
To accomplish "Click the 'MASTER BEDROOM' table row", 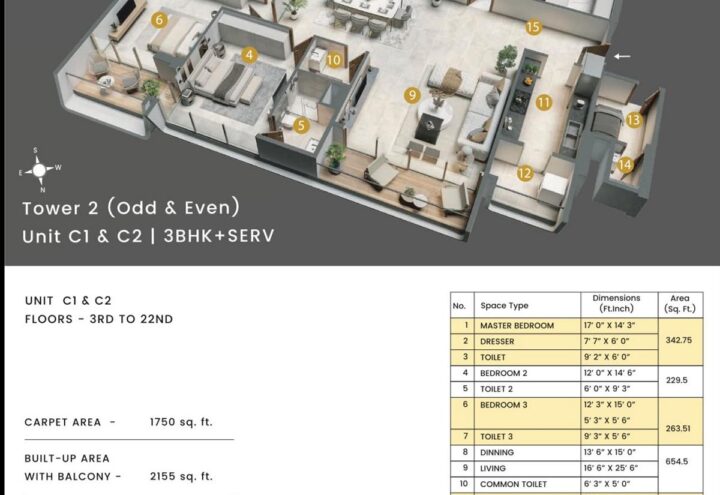I will tap(554, 326).
